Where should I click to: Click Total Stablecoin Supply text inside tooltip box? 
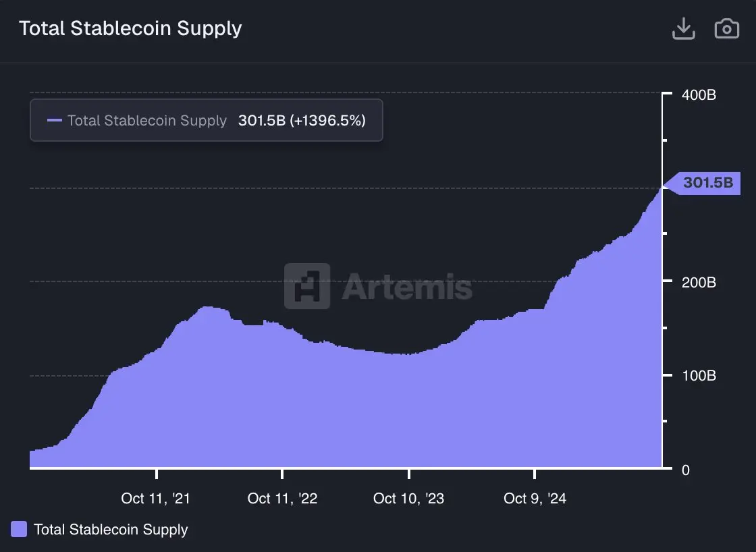147,121
